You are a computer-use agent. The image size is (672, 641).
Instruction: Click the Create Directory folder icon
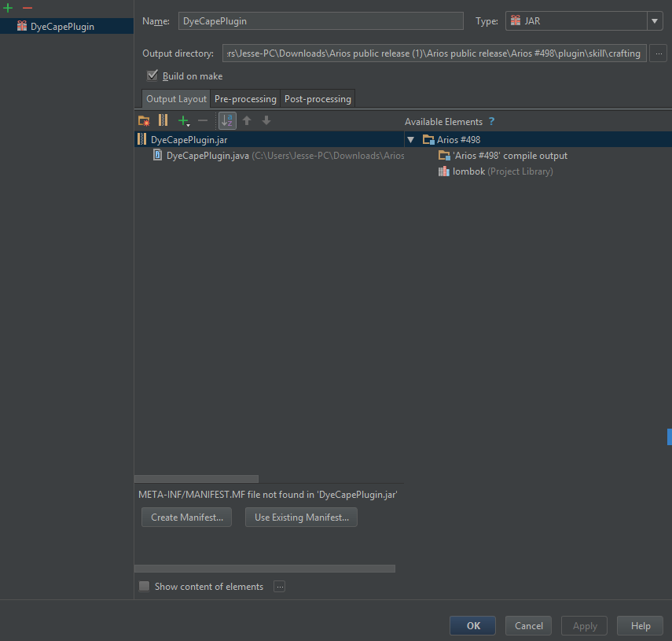pyautogui.click(x=144, y=121)
